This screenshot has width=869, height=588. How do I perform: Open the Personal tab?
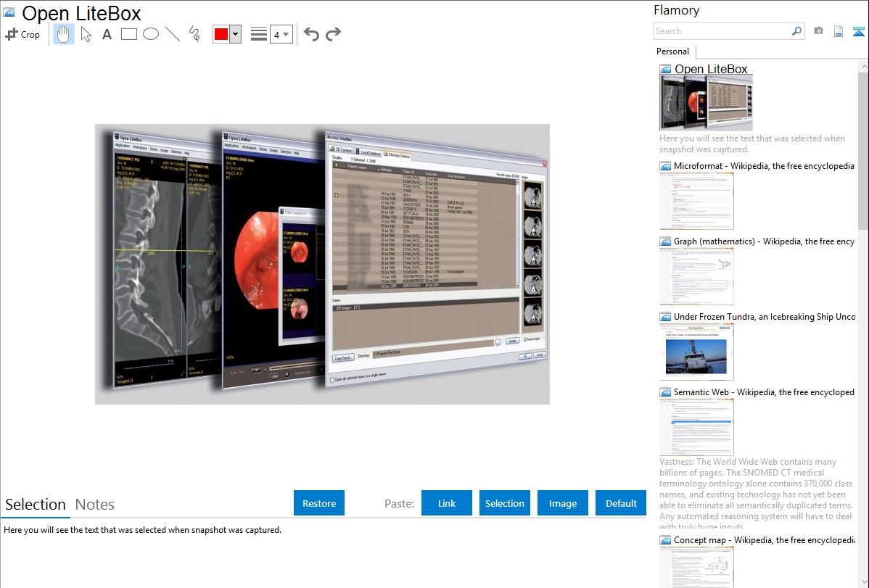(x=672, y=51)
